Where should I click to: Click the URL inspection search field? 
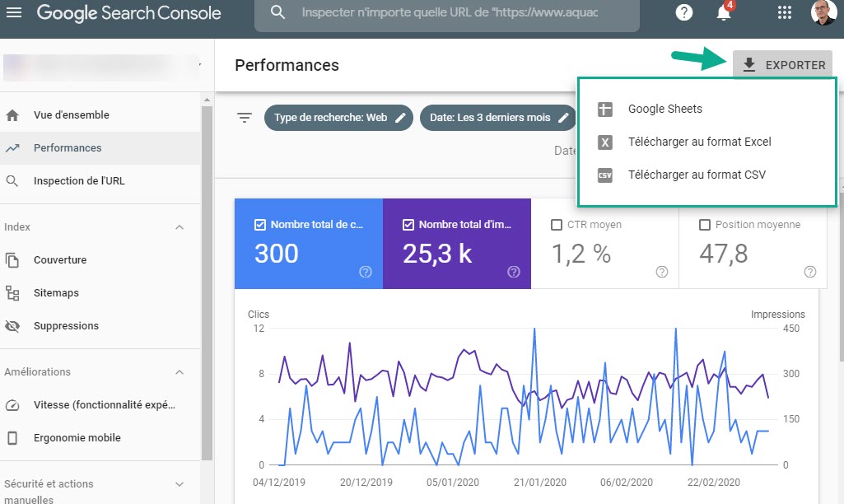point(447,12)
